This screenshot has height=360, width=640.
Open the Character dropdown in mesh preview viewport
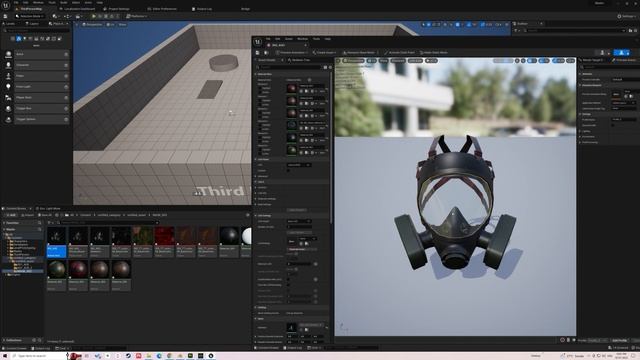398,61
